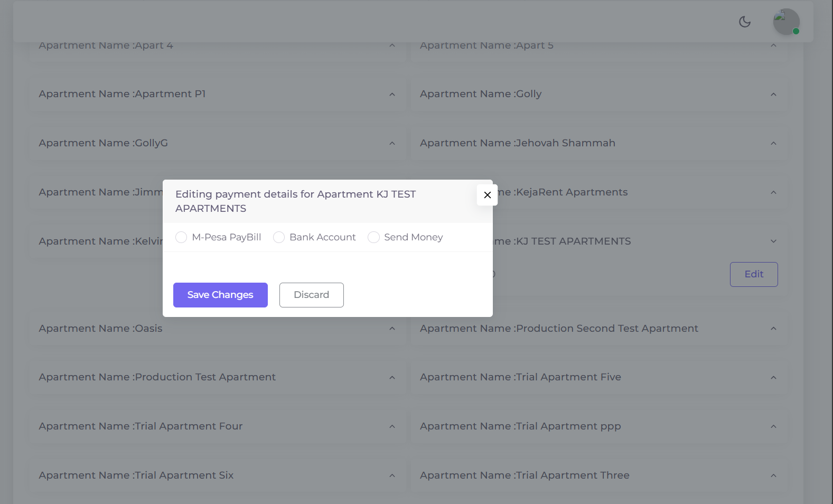Expand the Jehovah Shammah apartment chevron
Viewport: 833px width, 504px height.
pyautogui.click(x=773, y=143)
